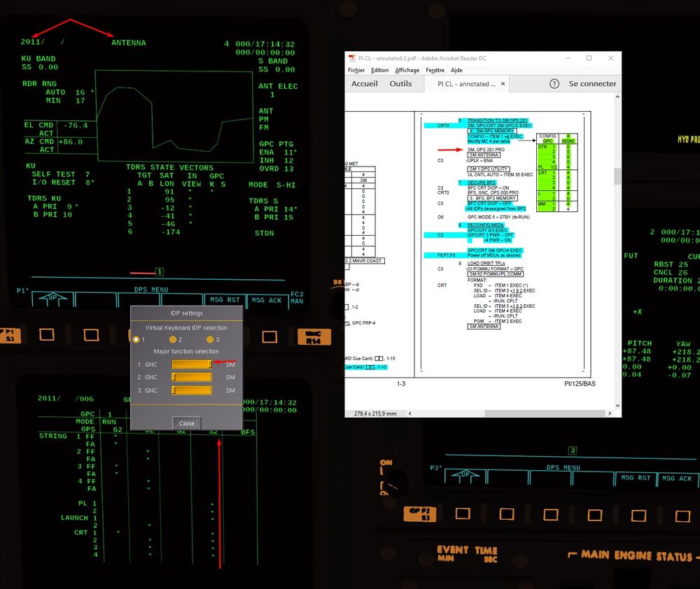Click the IDP 3 GNC/SM major function slider

point(192,390)
